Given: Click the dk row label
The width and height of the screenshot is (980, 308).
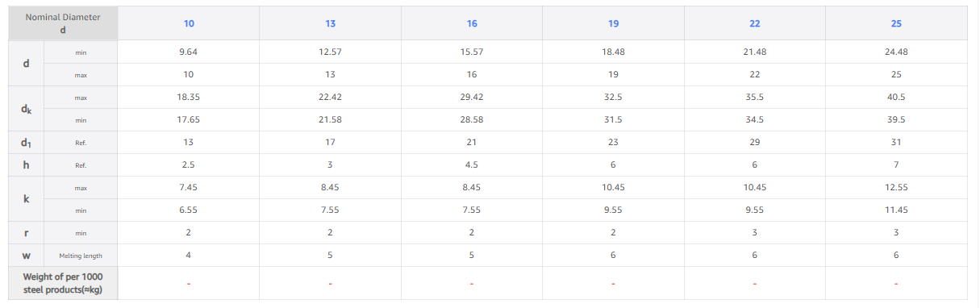Looking at the screenshot, I should pyautogui.click(x=27, y=109).
